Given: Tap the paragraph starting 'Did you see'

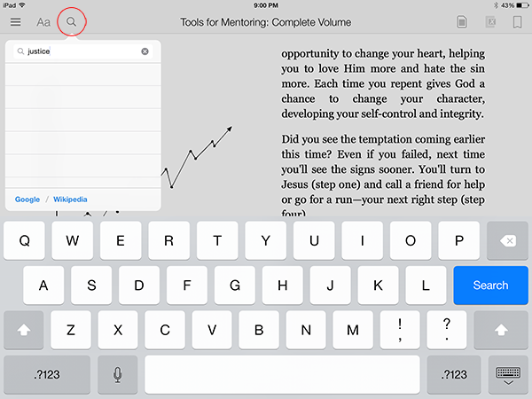Looking at the screenshot, I should (x=383, y=176).
